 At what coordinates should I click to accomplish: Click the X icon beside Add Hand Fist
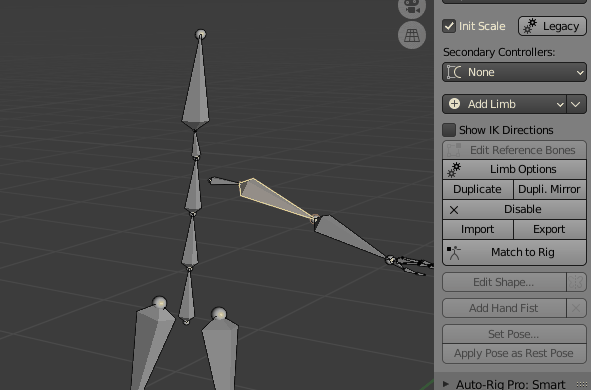(576, 308)
